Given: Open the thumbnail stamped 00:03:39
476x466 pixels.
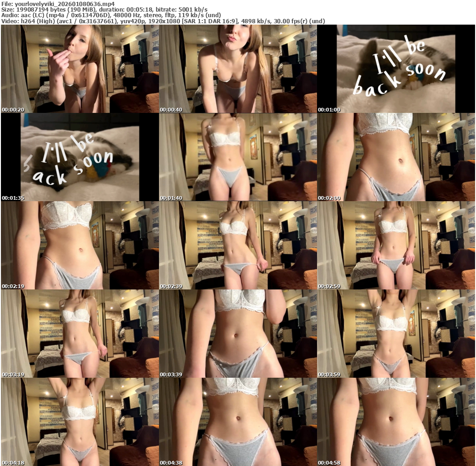Looking at the screenshot, I should 238,334.
